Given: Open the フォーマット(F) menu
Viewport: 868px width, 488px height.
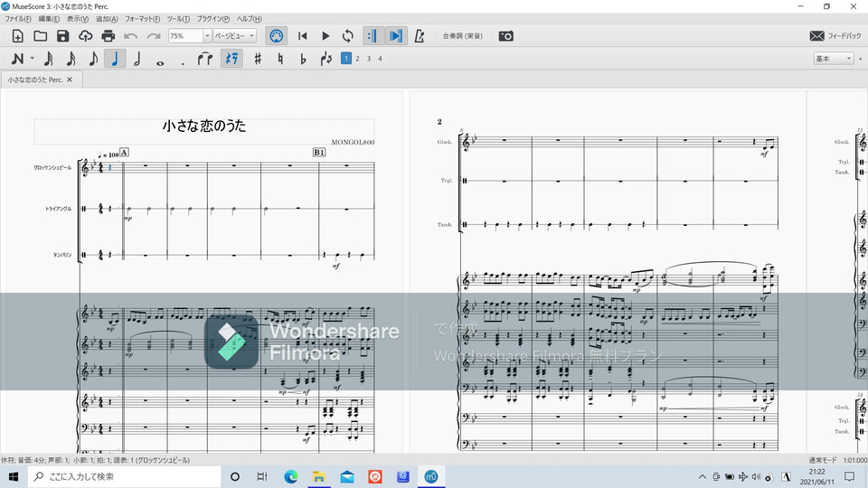Looking at the screenshot, I should click(x=142, y=19).
